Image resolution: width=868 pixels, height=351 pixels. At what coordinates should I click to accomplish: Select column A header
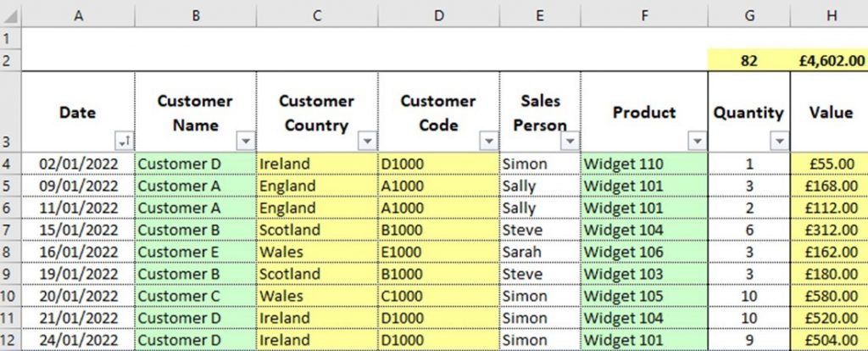78,14
